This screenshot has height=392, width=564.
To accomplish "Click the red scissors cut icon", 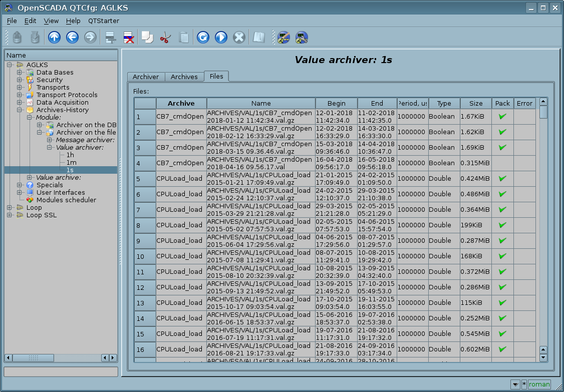I will 165,38.
